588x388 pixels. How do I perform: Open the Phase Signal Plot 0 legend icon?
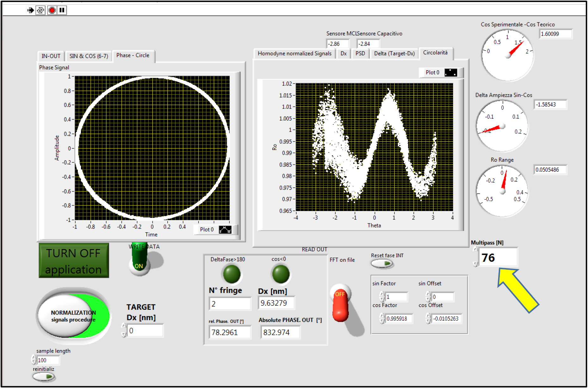pyautogui.click(x=225, y=230)
